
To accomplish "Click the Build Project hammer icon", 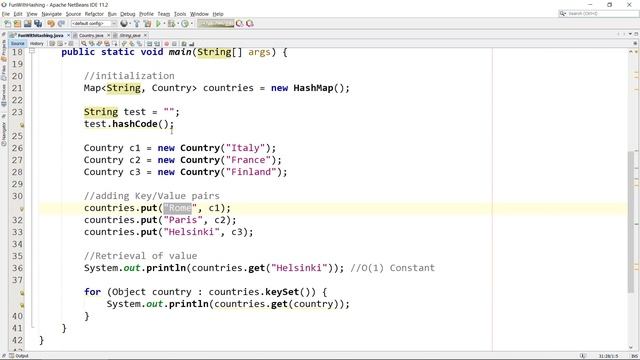I will coord(137,24).
